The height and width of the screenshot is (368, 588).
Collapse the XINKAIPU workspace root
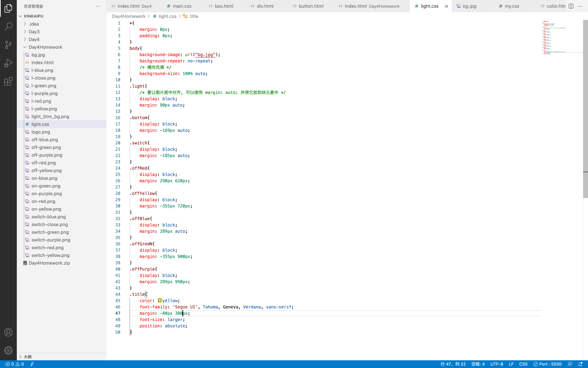pyautogui.click(x=33, y=16)
